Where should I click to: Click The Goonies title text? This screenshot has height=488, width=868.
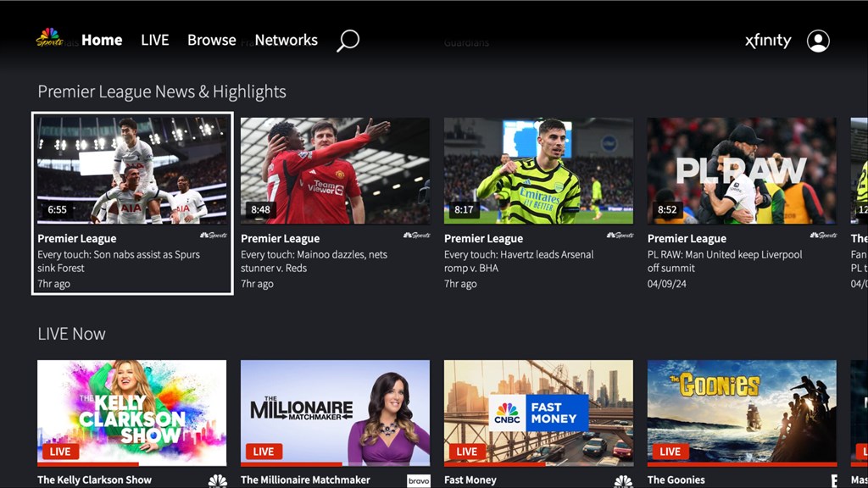pos(676,480)
